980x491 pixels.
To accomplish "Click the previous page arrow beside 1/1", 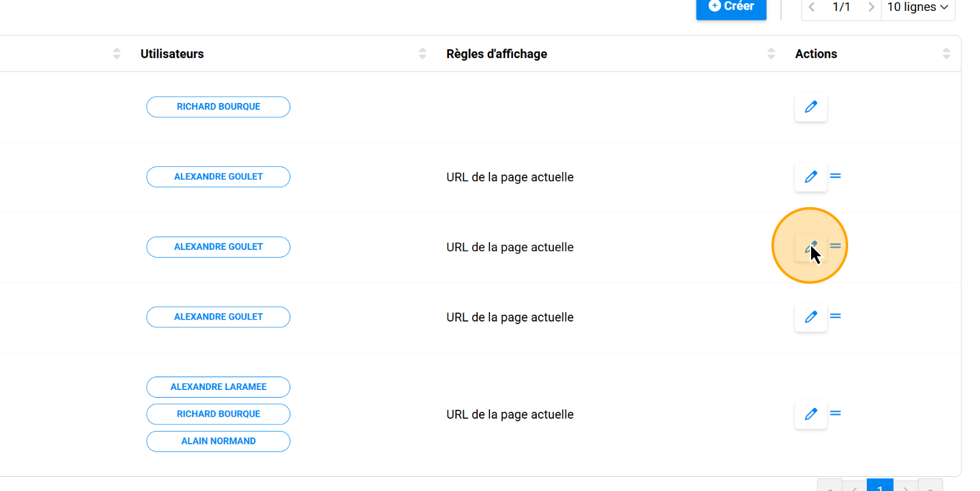I will tap(812, 8).
